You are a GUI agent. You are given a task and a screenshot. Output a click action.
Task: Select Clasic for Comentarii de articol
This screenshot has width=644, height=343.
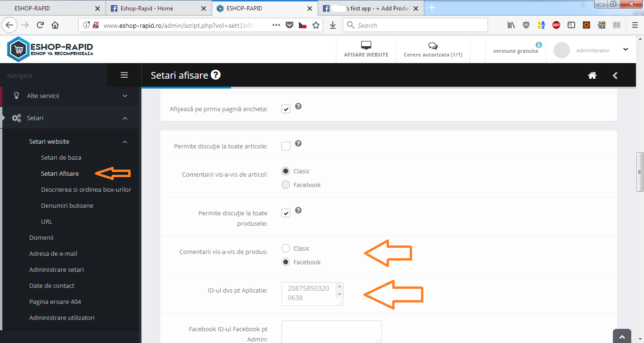click(286, 171)
